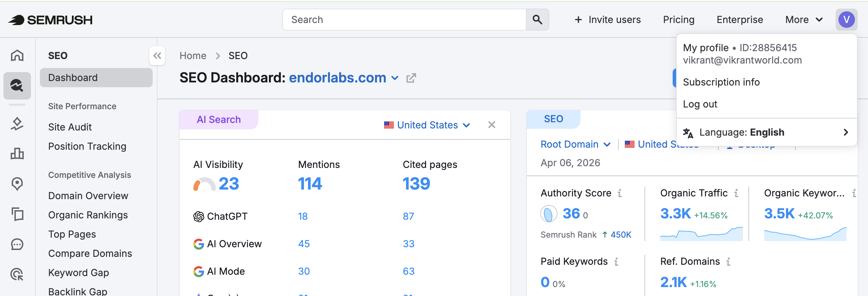Screen dimensions: 868x296
Task: Expand the endorlabs.com domain selector
Action: coord(395,78)
